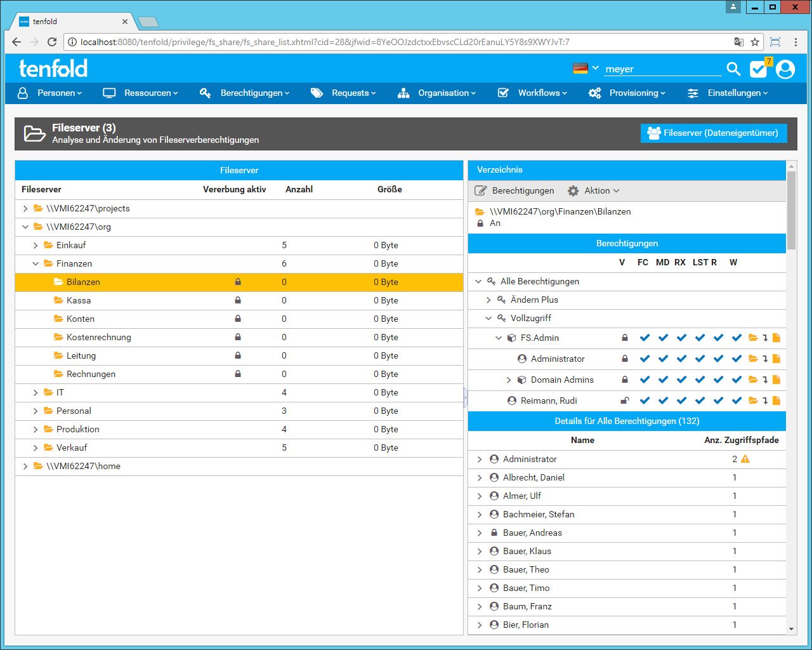The height and width of the screenshot is (650, 812).
Task: Open the Requests menu
Action: click(x=343, y=93)
